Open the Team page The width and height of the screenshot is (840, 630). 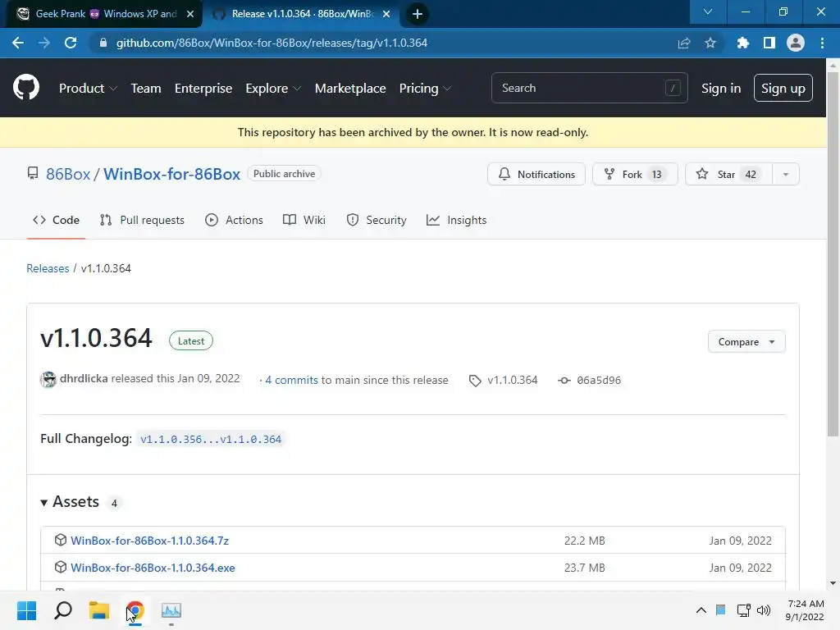pyautogui.click(x=146, y=89)
